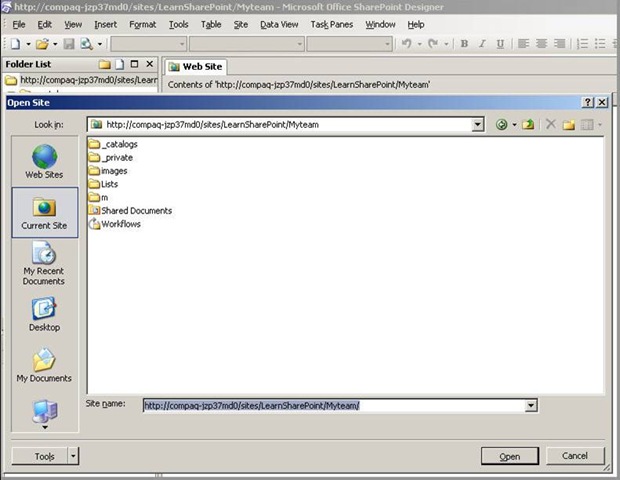Open the Insert menu
Screen dimensions: 620x480
[x=105, y=25]
